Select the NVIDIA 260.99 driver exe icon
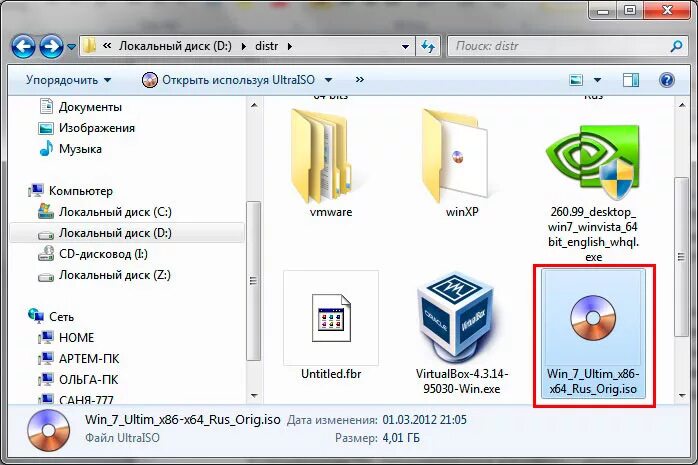Image resolution: width=698 pixels, height=465 pixels. pyautogui.click(x=592, y=161)
